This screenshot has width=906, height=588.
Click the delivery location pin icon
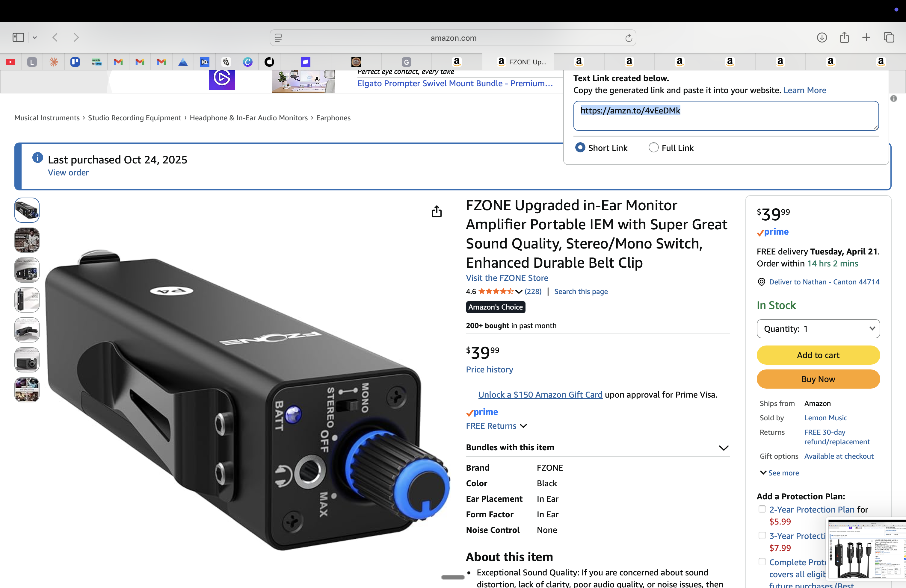pyautogui.click(x=761, y=282)
